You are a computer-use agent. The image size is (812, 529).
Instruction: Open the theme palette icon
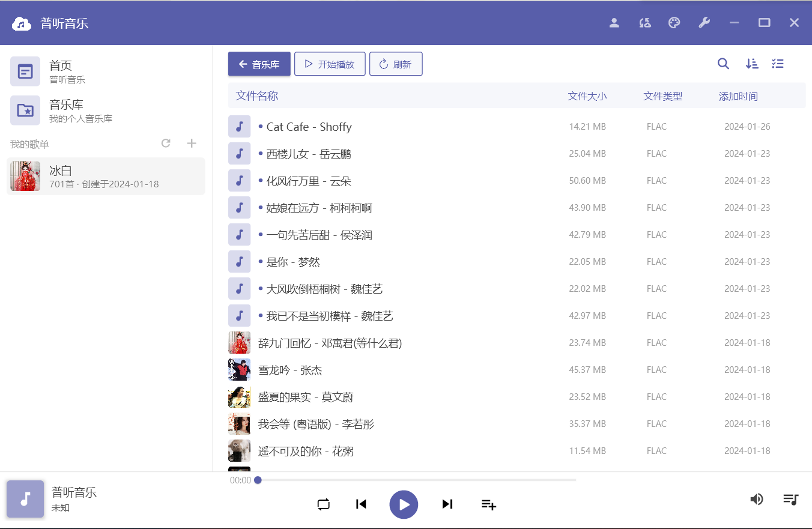click(x=674, y=23)
